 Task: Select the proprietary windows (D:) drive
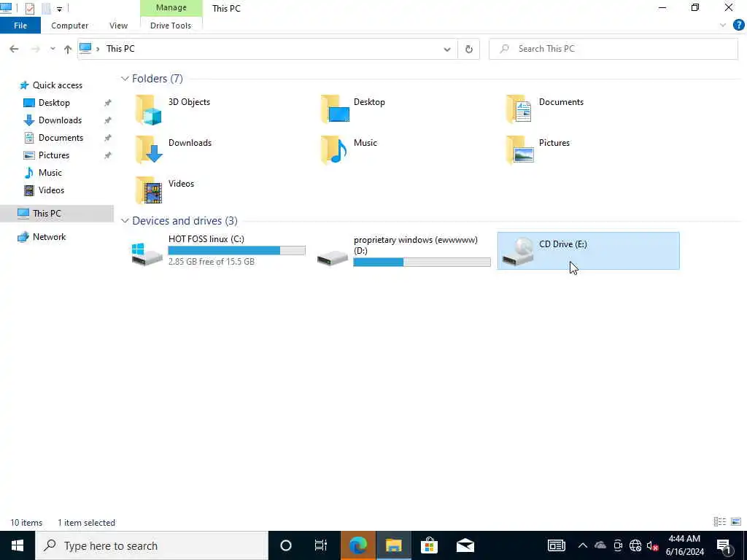click(404, 251)
